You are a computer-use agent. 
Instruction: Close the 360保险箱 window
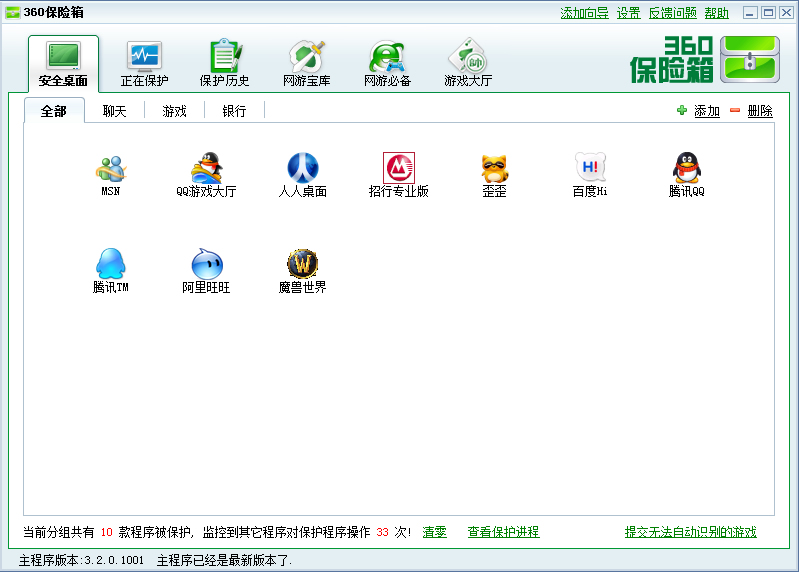click(x=786, y=13)
